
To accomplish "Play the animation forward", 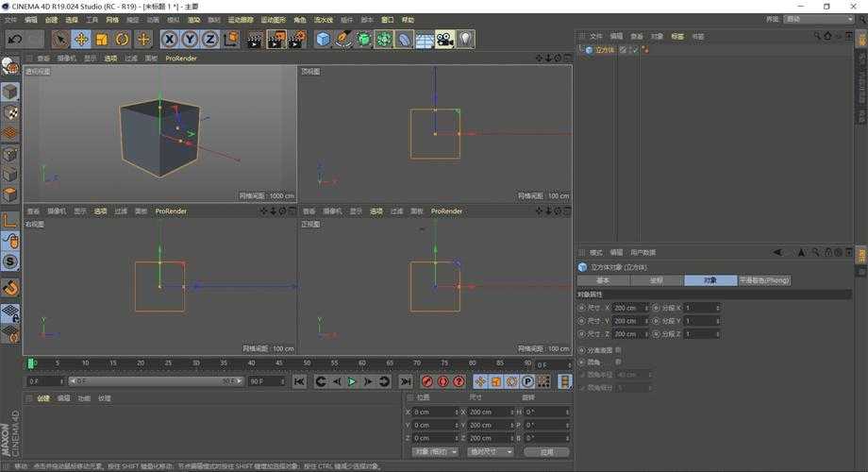I will pos(352,381).
